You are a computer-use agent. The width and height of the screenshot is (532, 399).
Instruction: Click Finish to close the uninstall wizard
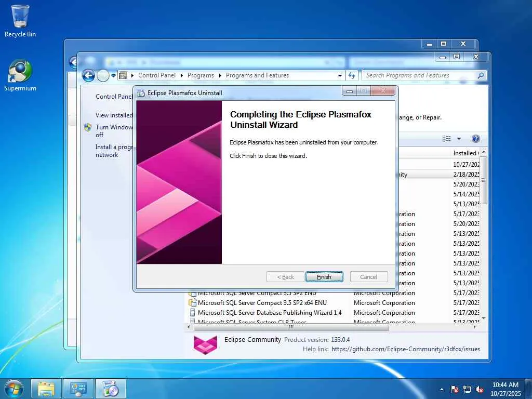[x=324, y=277]
